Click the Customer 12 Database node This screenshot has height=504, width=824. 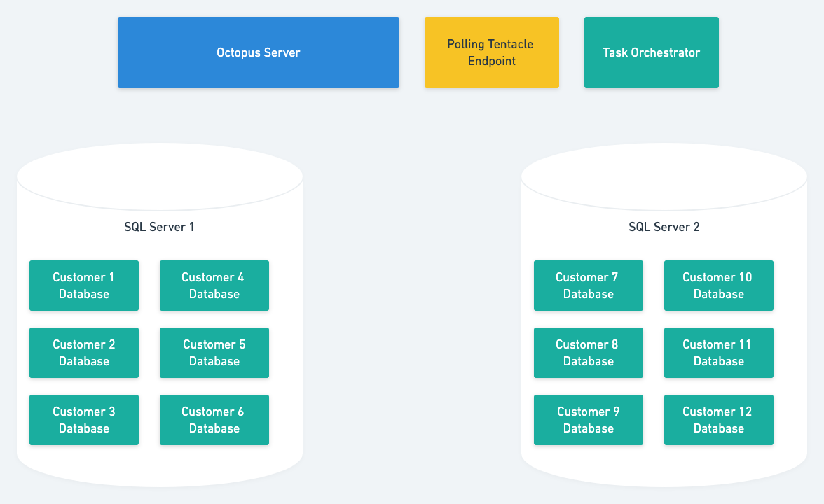click(x=718, y=420)
